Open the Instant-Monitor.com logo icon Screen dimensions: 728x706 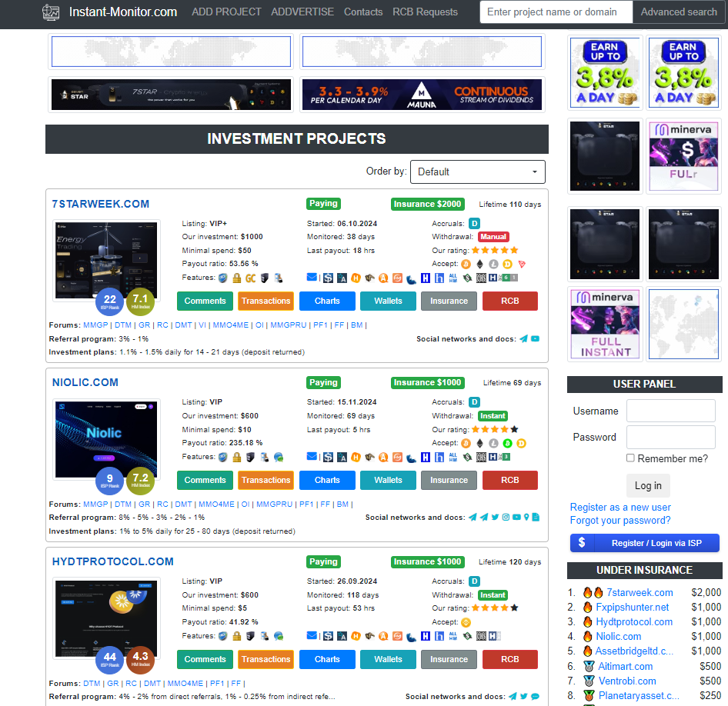pos(51,12)
